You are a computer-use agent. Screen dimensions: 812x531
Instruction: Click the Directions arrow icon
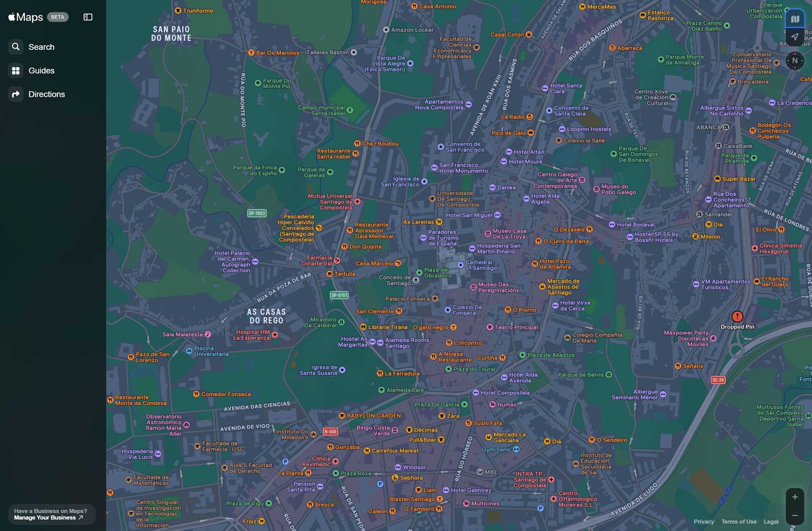[16, 94]
